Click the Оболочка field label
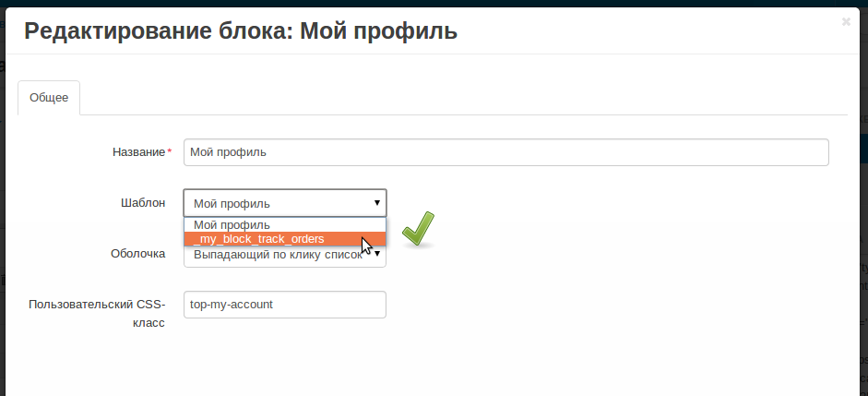The height and width of the screenshot is (396, 868). coord(137,254)
